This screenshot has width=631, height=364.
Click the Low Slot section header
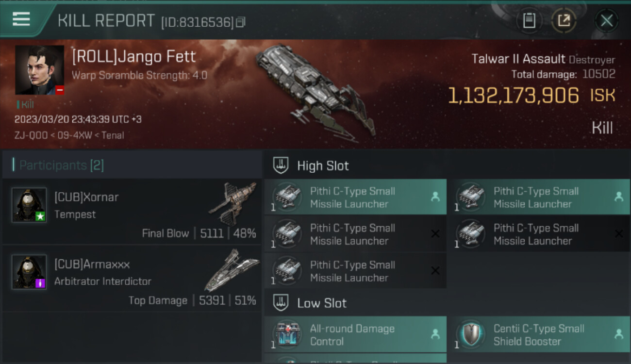322,303
